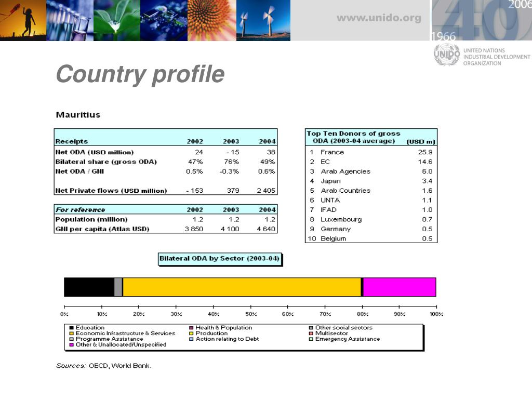This screenshot has height=399, width=532.
Task: Click the wind turbines banner photo
Action: pos(263,20)
